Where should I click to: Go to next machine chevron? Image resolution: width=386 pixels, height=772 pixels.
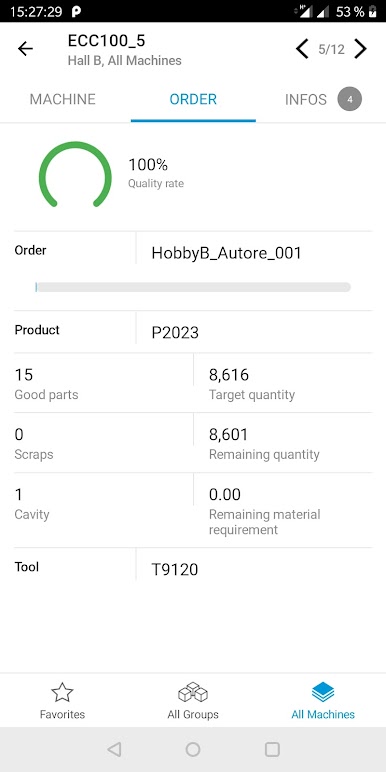[x=360, y=49]
